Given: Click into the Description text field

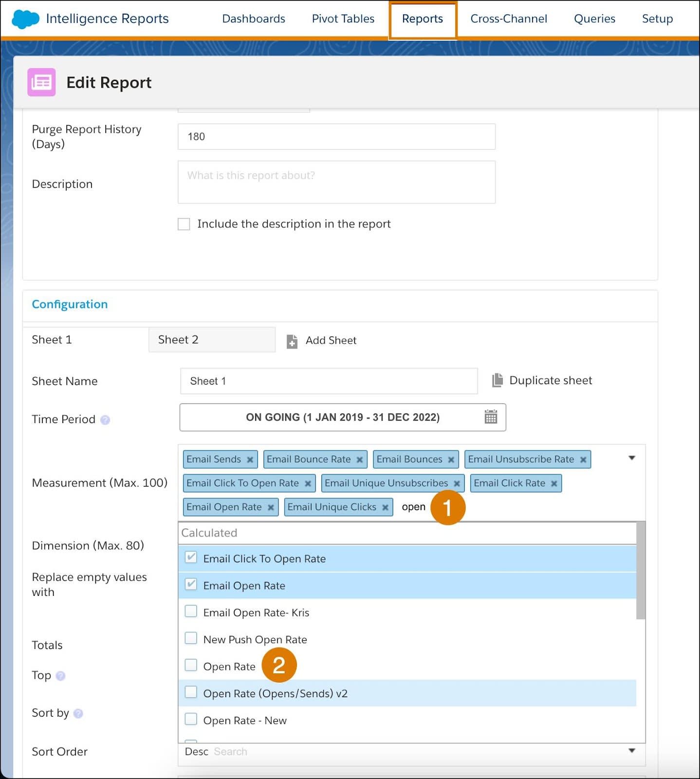Looking at the screenshot, I should coord(337,182).
